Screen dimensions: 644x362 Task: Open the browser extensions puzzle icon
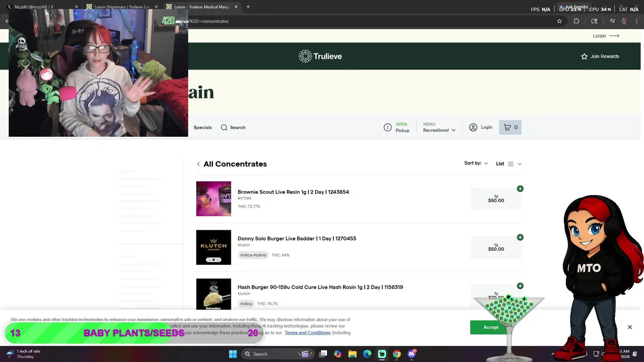coord(577,21)
